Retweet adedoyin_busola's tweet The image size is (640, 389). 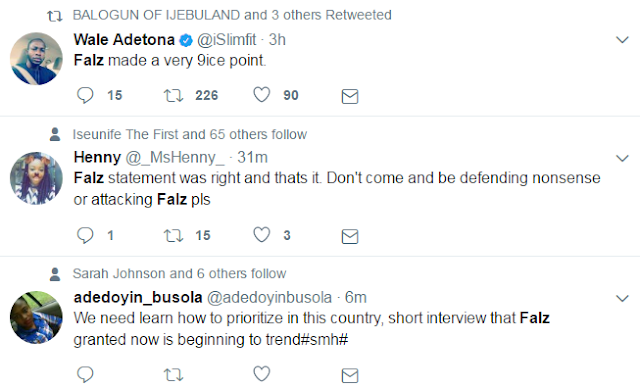pyautogui.click(x=173, y=375)
